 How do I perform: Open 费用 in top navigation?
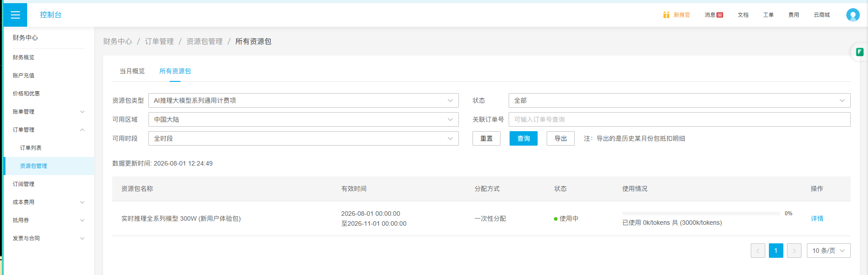(x=794, y=15)
